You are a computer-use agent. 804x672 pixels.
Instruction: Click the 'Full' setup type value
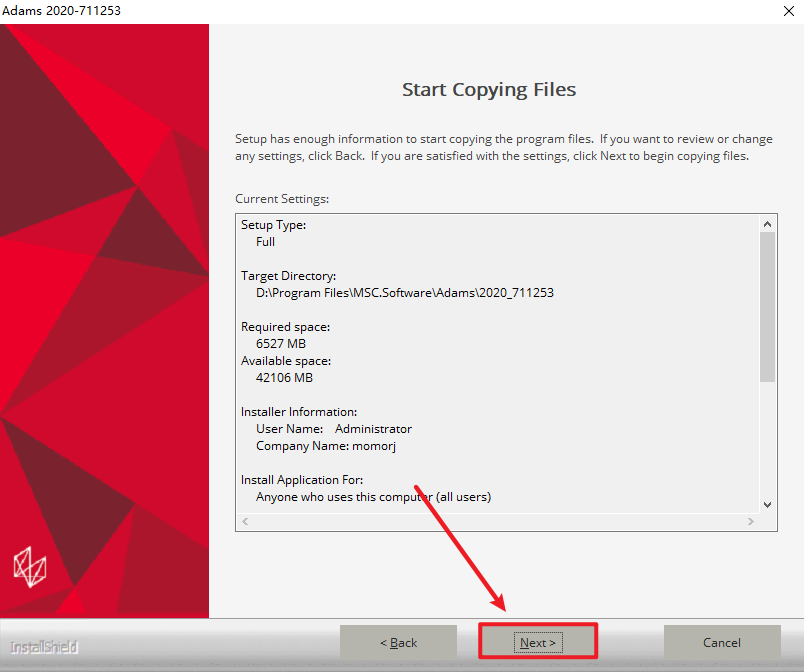tap(265, 242)
